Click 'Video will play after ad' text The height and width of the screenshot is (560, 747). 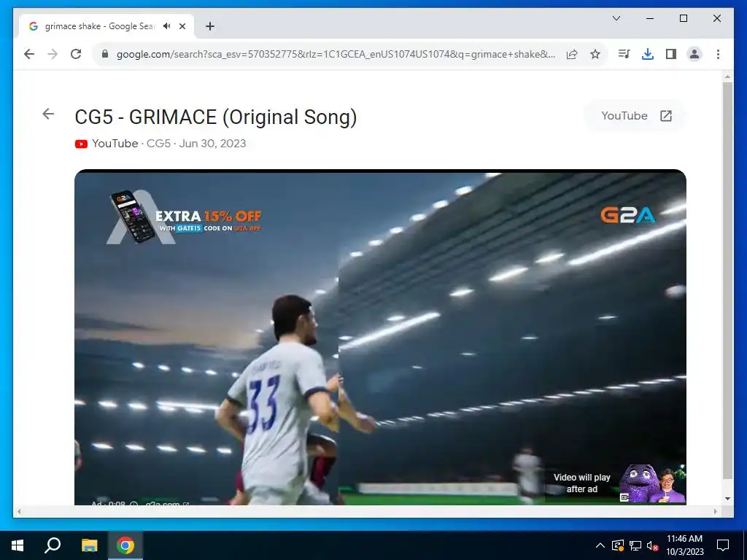pyautogui.click(x=581, y=483)
